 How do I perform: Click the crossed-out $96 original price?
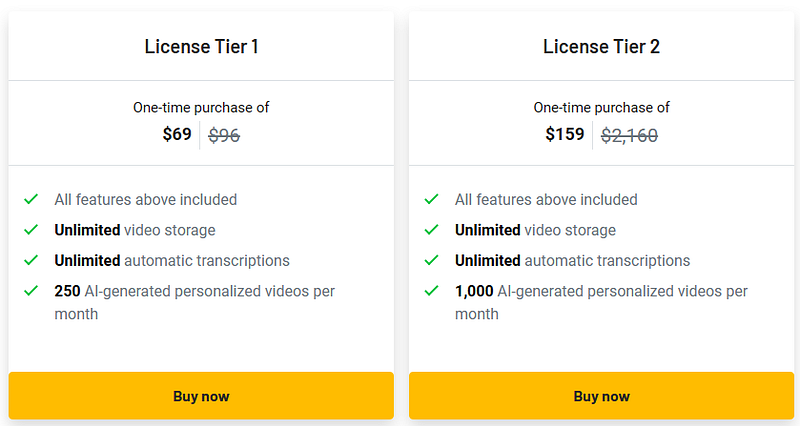point(224,135)
